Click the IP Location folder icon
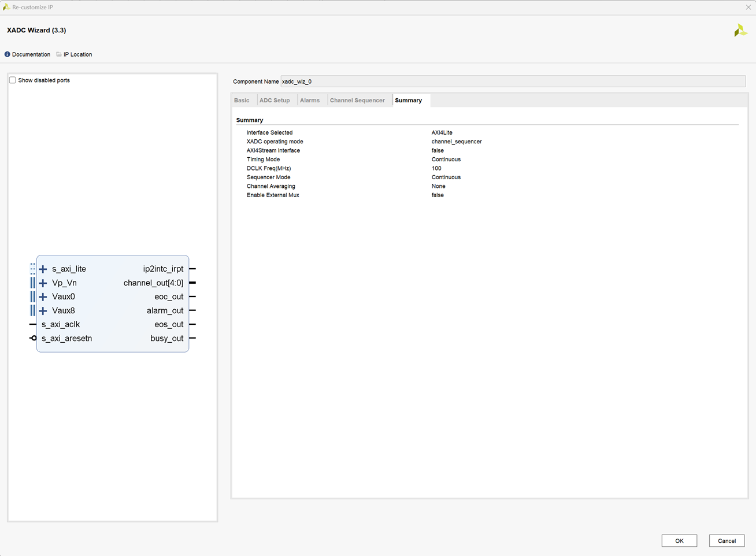Viewport: 756px width, 556px height. pyautogui.click(x=59, y=54)
